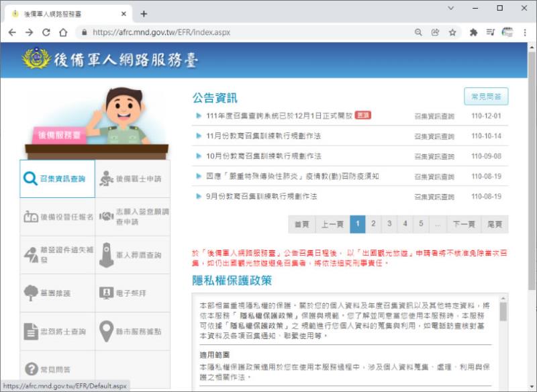Image resolution: width=537 pixels, height=392 pixels.
Task: Select announcements page 4
Action: pos(405,224)
